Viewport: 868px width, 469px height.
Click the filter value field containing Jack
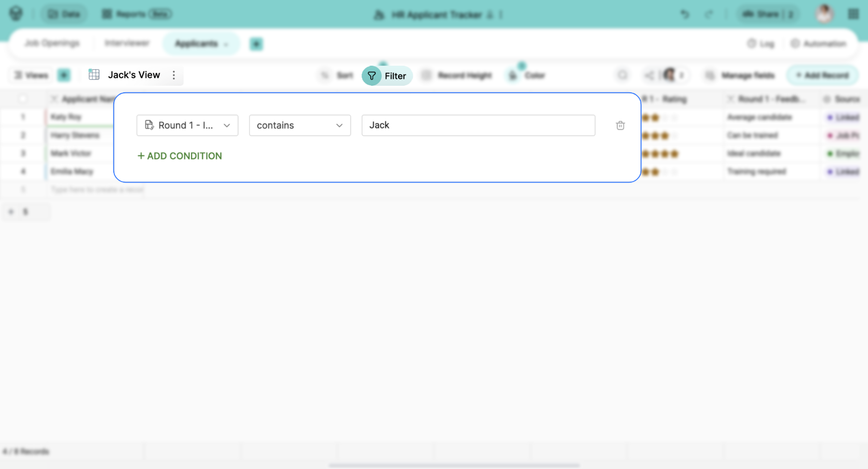pos(478,125)
